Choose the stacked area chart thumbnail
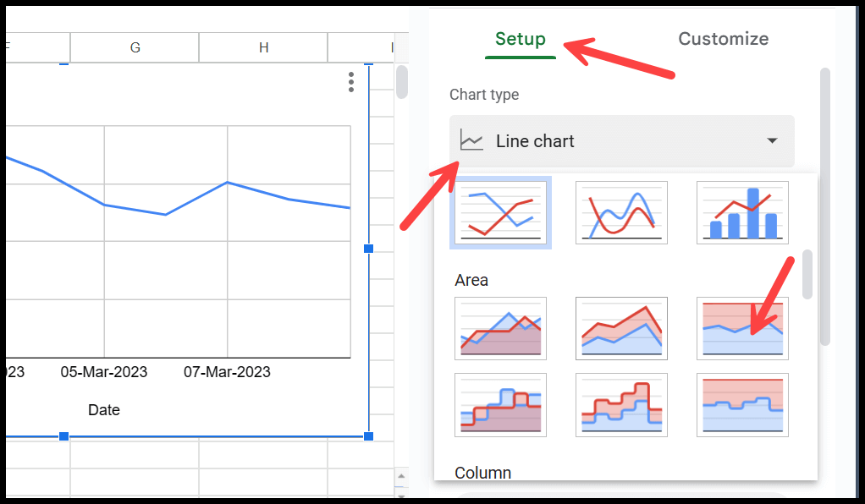 (621, 329)
